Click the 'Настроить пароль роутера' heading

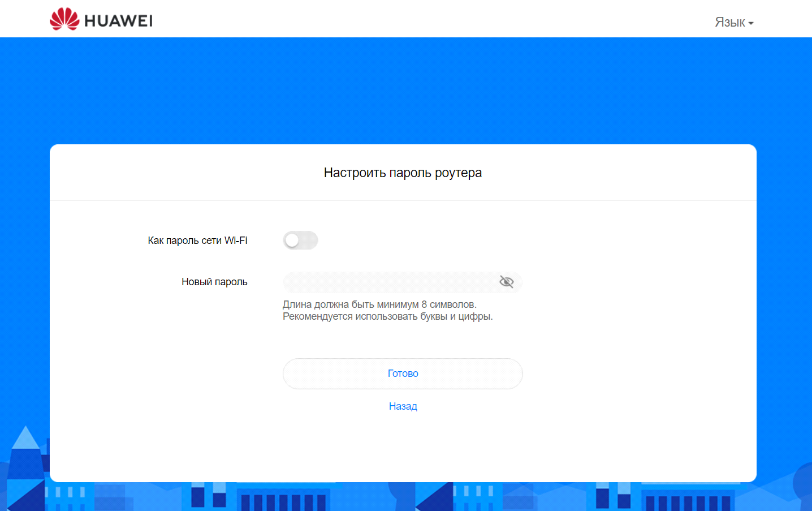[x=403, y=173]
